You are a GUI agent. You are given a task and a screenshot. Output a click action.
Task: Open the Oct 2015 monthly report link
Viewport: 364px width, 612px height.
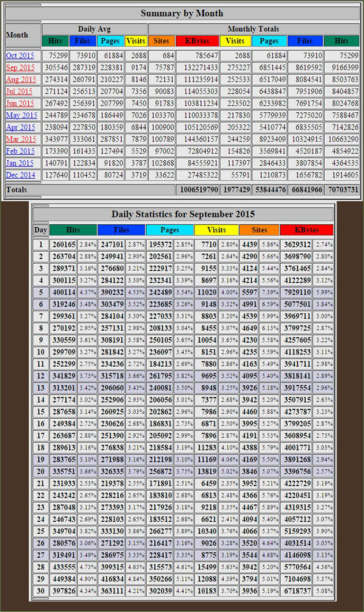click(20, 56)
